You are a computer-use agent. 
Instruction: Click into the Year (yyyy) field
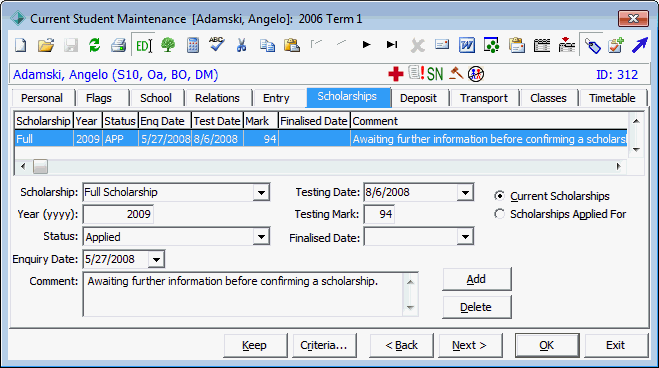(x=118, y=214)
